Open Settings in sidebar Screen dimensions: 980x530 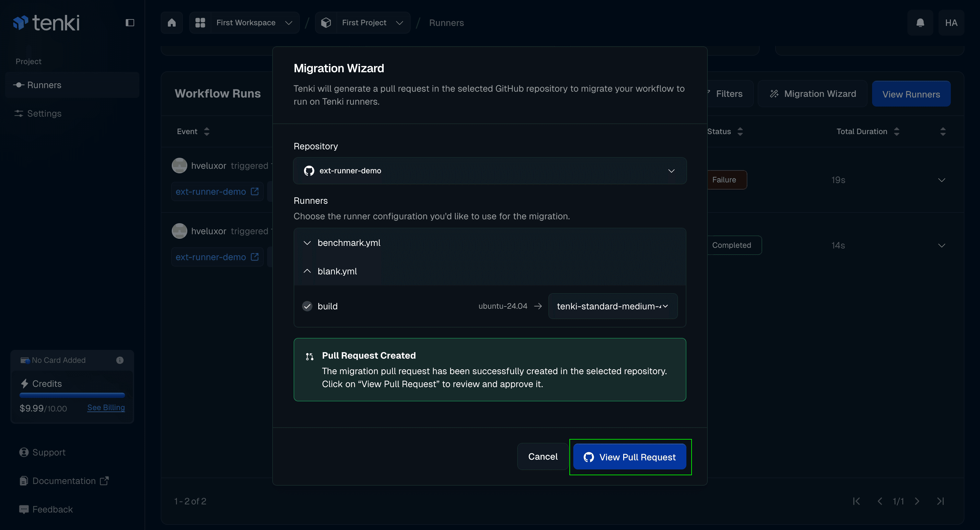point(72,113)
